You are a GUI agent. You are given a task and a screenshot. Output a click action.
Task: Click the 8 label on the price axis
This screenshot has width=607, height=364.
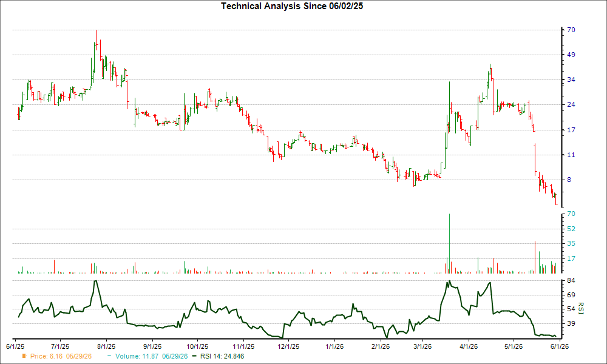569,180
